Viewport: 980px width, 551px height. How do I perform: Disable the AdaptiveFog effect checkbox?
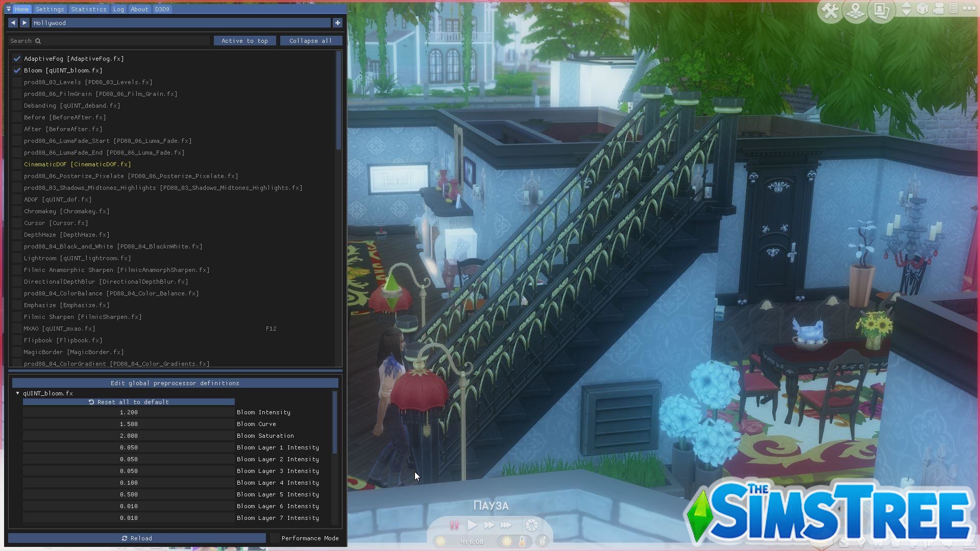point(17,59)
